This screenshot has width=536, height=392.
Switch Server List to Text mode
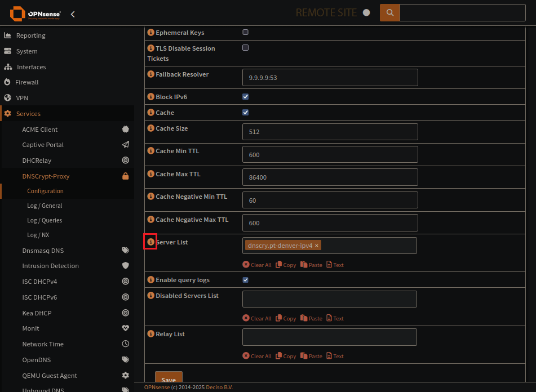click(x=335, y=265)
